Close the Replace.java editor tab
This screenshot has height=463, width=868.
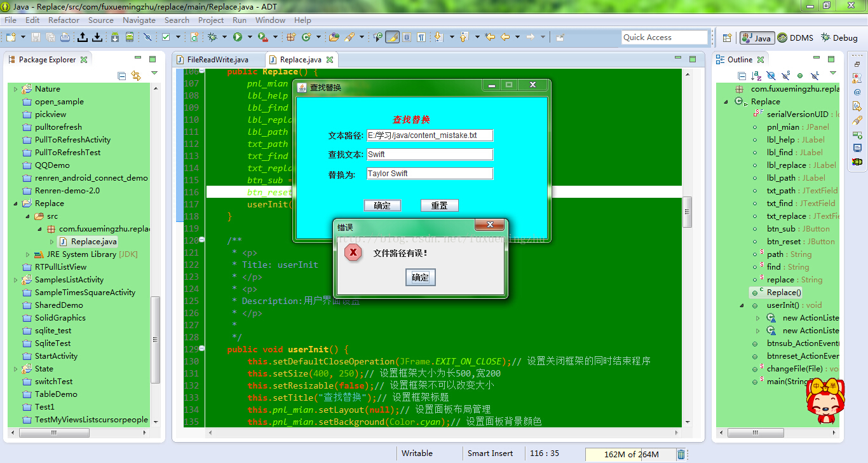point(330,60)
